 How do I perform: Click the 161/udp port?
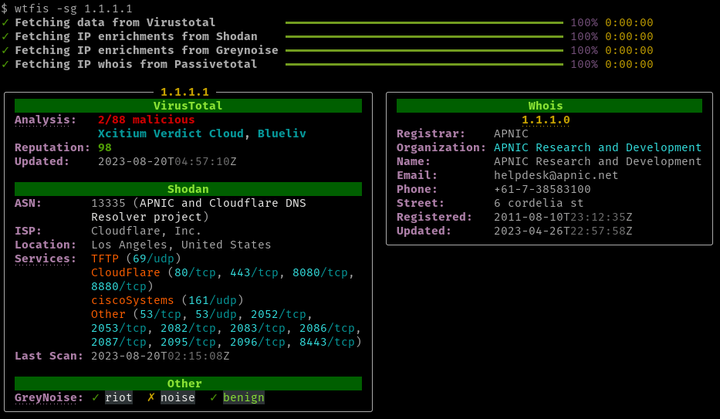[x=213, y=300]
